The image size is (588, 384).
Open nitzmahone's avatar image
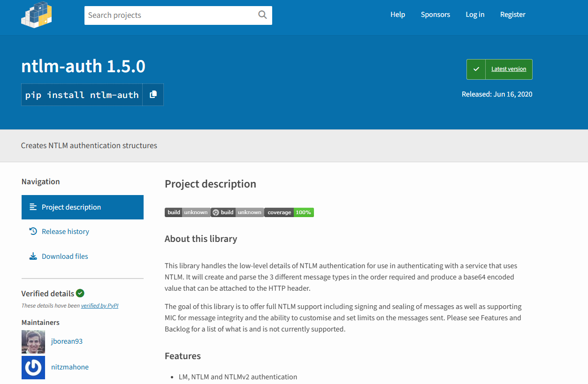[x=33, y=367]
